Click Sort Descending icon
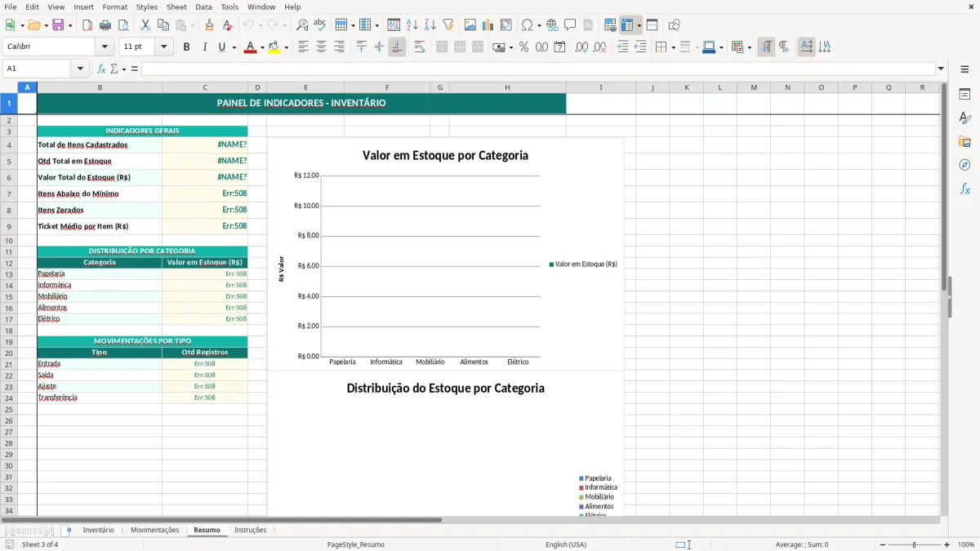The height and width of the screenshot is (551, 980). coord(430,25)
